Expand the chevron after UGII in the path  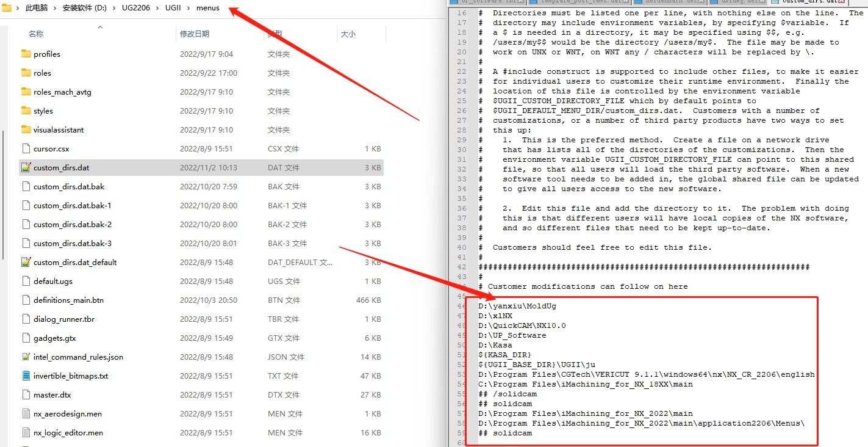click(188, 8)
